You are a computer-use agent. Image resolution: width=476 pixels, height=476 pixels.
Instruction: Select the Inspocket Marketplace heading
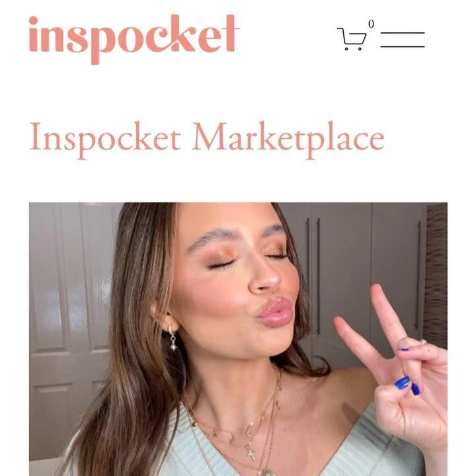pyautogui.click(x=207, y=139)
